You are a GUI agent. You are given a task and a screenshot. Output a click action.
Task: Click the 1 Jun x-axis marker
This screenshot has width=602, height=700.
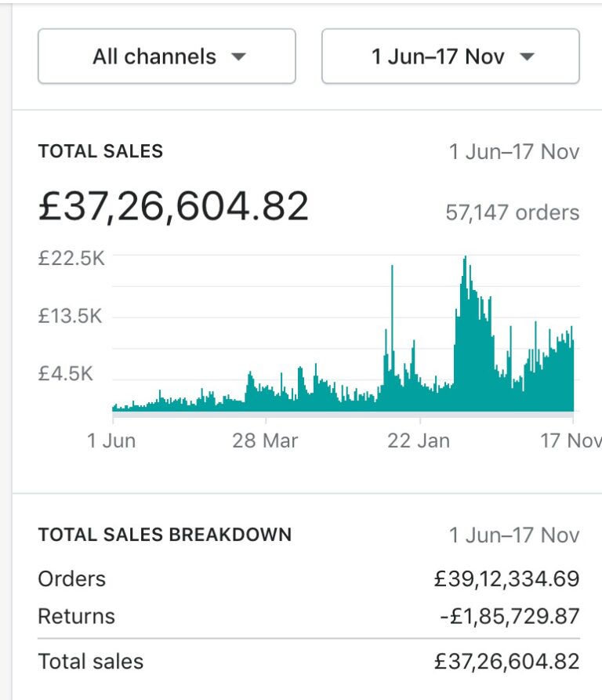[x=111, y=440]
